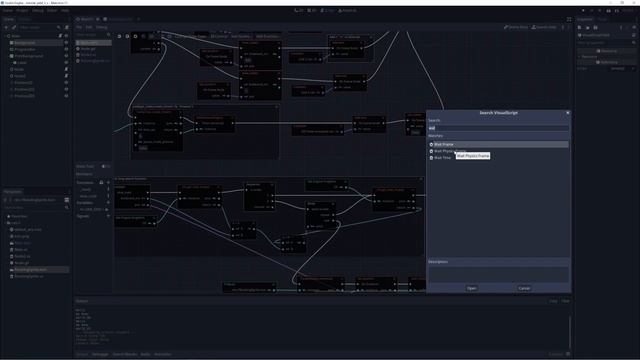
Task: Toggle visibility of Position2D3 node
Action: pyautogui.click(x=67, y=96)
